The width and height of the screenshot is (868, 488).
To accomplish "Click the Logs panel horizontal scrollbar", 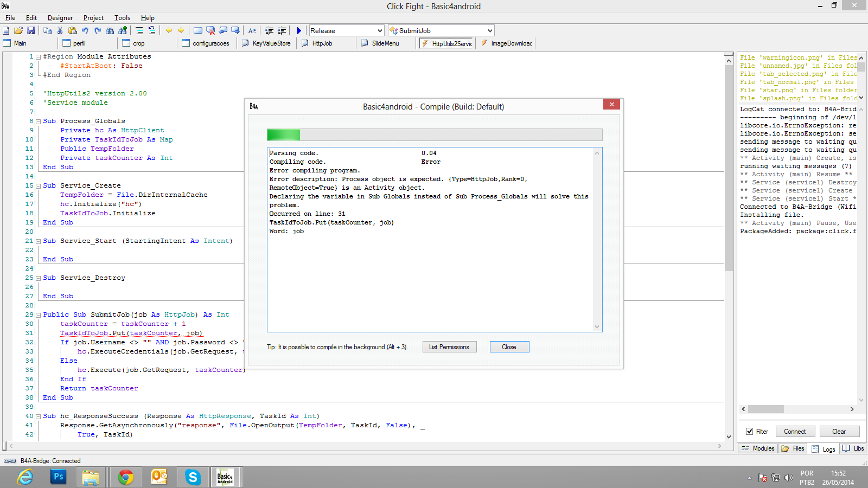I will click(797, 409).
